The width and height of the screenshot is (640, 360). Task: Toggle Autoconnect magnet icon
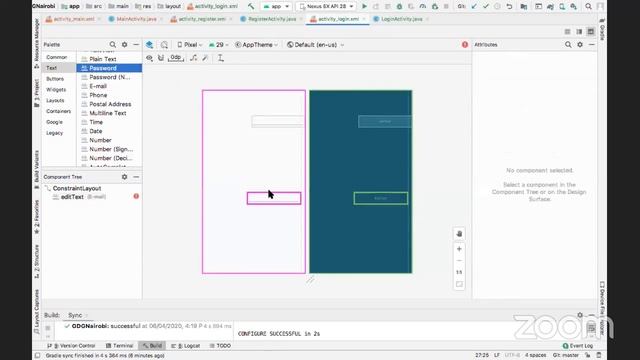pyautogui.click(x=161, y=58)
